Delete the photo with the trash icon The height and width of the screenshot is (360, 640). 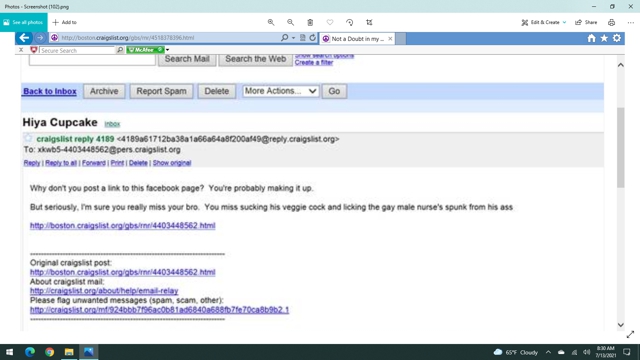click(x=310, y=22)
